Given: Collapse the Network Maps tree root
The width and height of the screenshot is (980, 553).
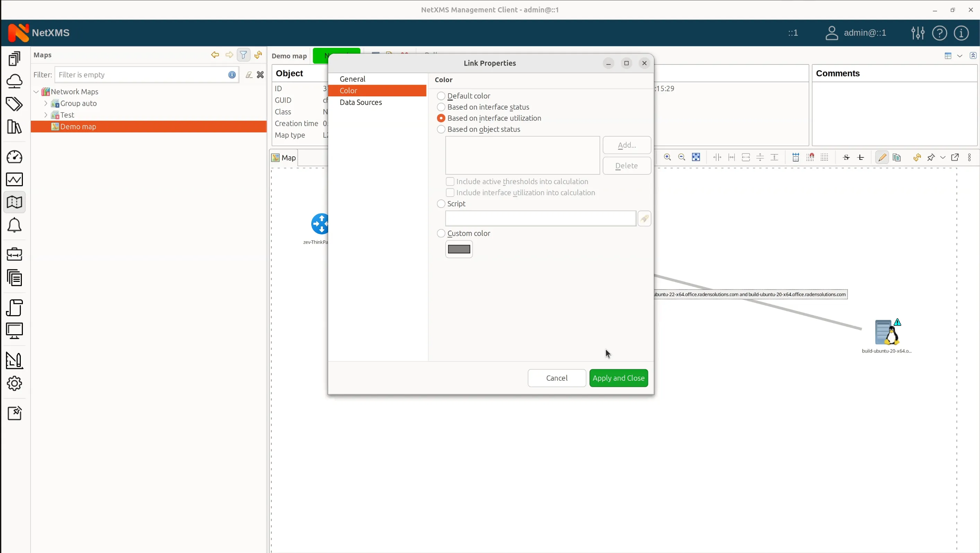Looking at the screenshot, I should click(36, 92).
